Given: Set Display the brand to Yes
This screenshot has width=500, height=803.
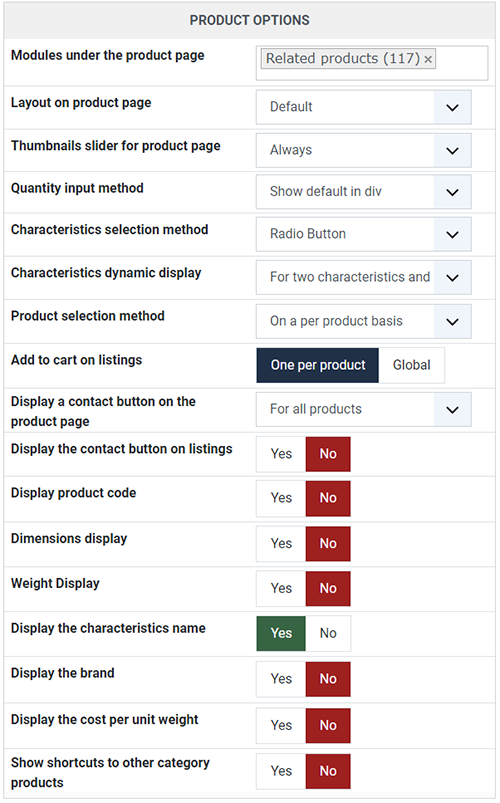Looking at the screenshot, I should [281, 679].
